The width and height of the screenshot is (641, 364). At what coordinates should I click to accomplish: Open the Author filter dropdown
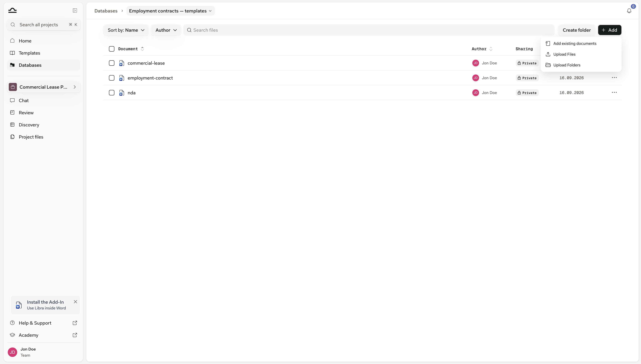pos(166,30)
